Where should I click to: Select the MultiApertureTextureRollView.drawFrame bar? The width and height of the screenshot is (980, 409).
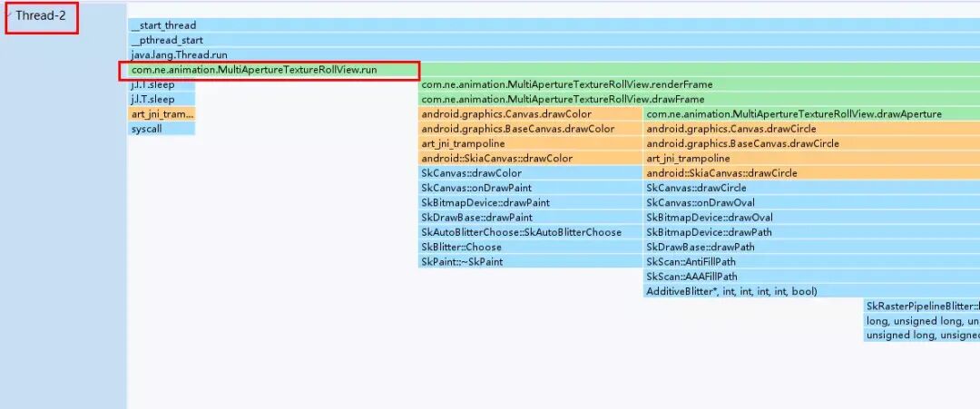click(699, 99)
